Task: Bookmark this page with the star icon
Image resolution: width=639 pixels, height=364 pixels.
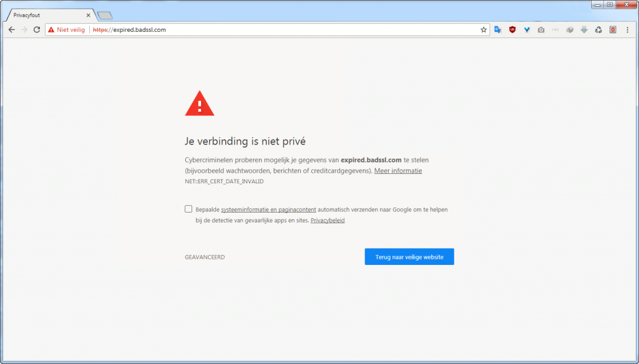Action: click(483, 29)
